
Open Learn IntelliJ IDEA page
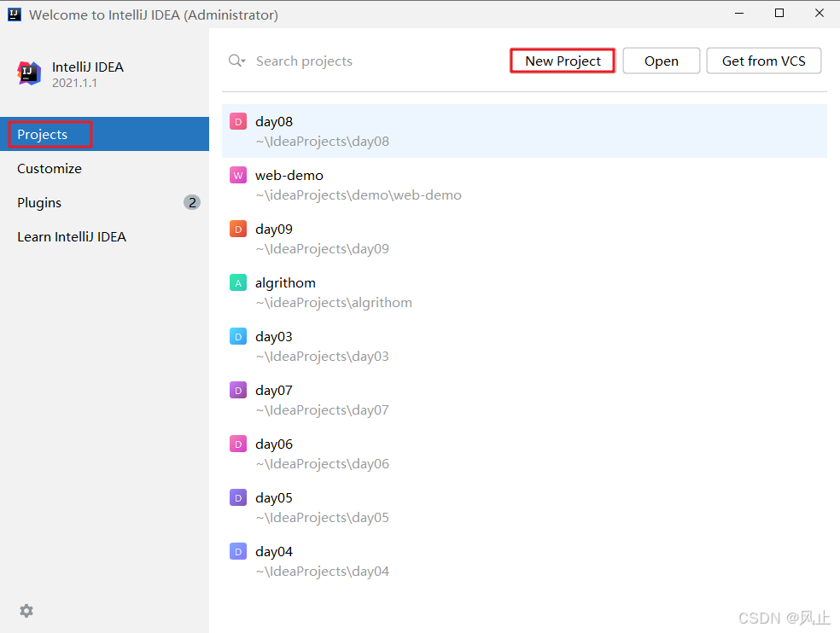click(72, 237)
